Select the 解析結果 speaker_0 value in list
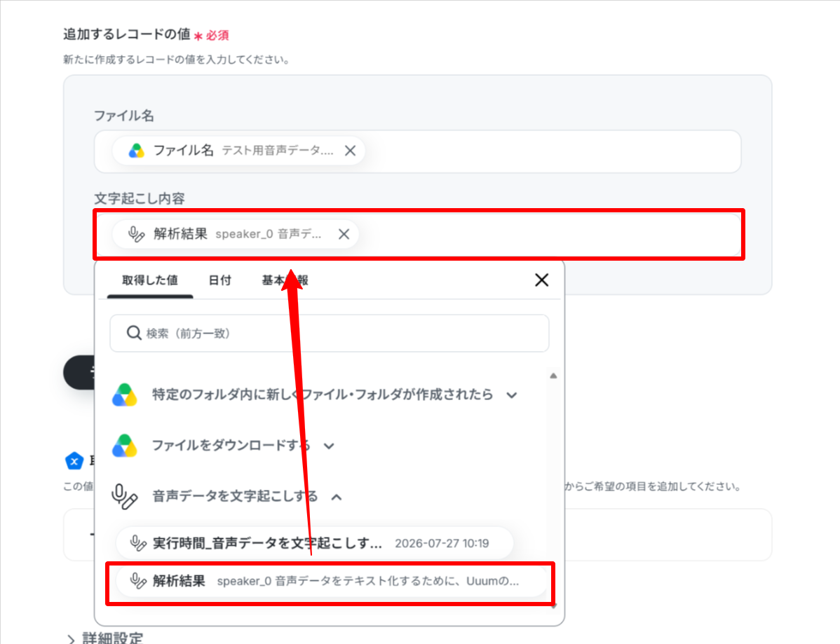Screen dimensions: 840x644 pos(330,582)
